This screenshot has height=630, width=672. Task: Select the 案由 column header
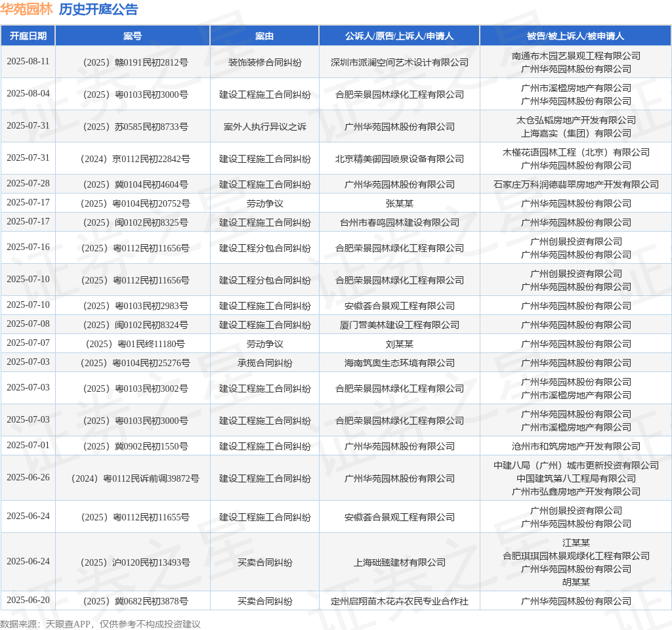tap(264, 36)
